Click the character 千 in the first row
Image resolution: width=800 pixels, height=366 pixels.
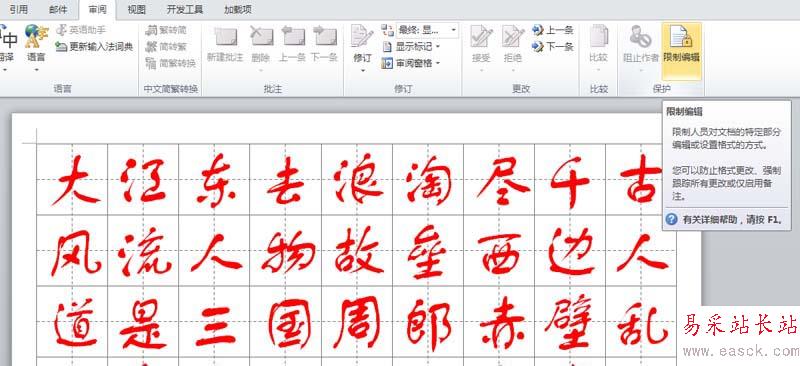pos(570,182)
